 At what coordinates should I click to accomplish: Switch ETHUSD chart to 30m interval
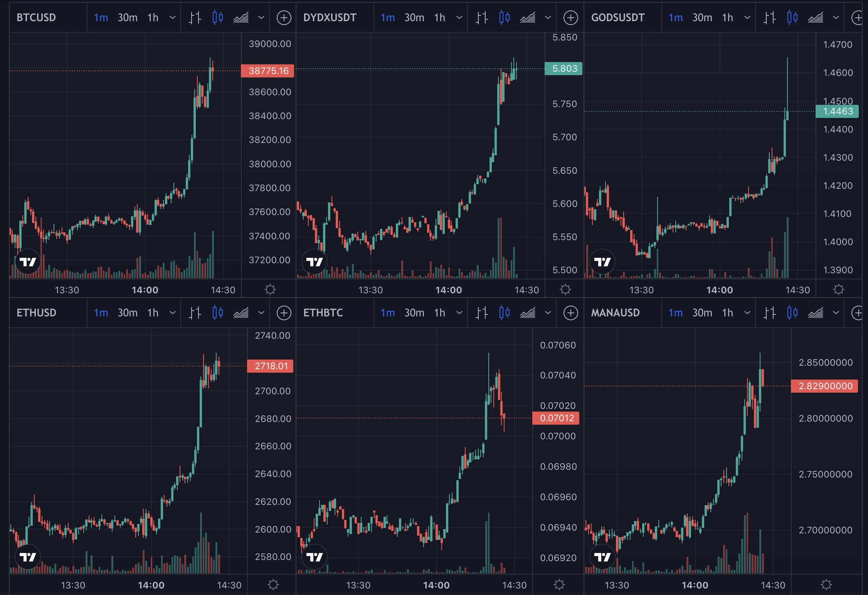point(128,313)
